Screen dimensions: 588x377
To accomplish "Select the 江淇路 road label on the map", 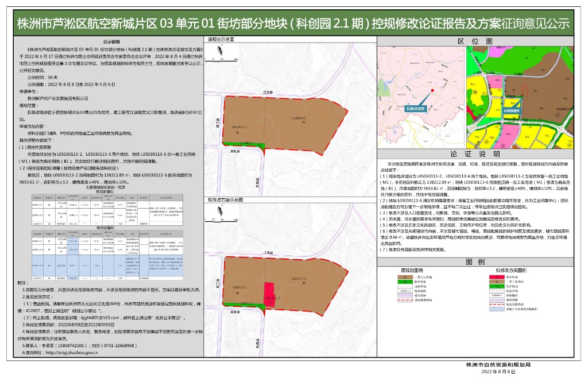I will click(268, 91).
